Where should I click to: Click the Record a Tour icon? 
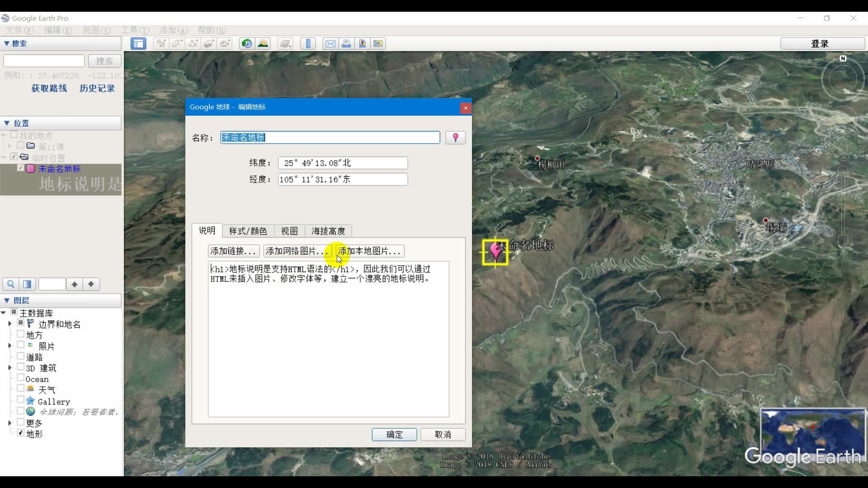(225, 43)
